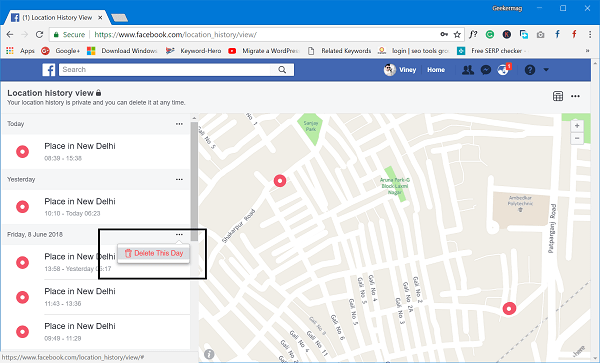The width and height of the screenshot is (600, 363).
Task: Zoom in the map with the plus button
Action: click(x=577, y=125)
